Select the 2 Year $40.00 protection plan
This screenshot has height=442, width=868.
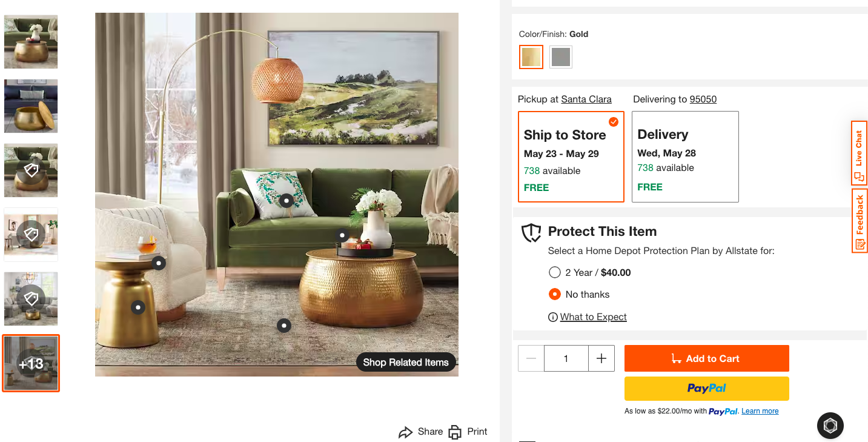[554, 273]
